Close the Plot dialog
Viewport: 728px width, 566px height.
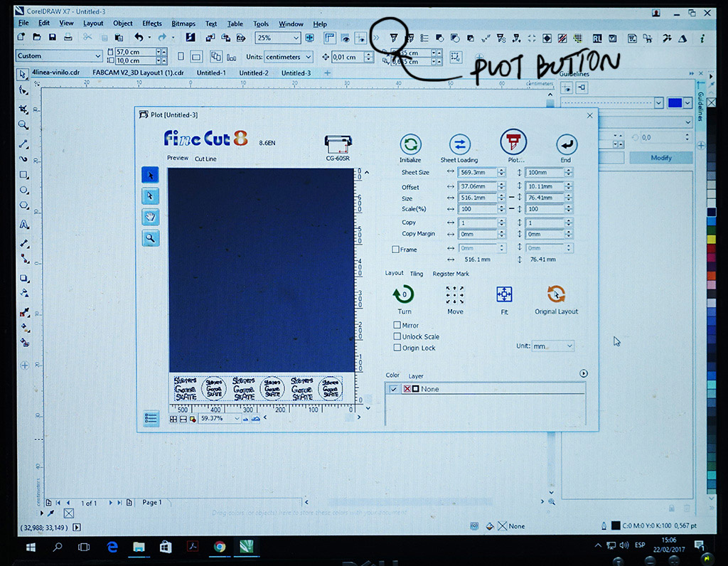(589, 115)
